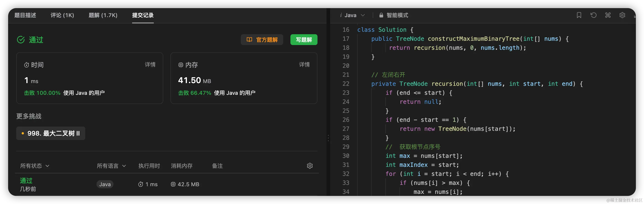Screen dimensions: 644x204
Task: Click the chip icon in 内存 card
Action: click(x=181, y=65)
